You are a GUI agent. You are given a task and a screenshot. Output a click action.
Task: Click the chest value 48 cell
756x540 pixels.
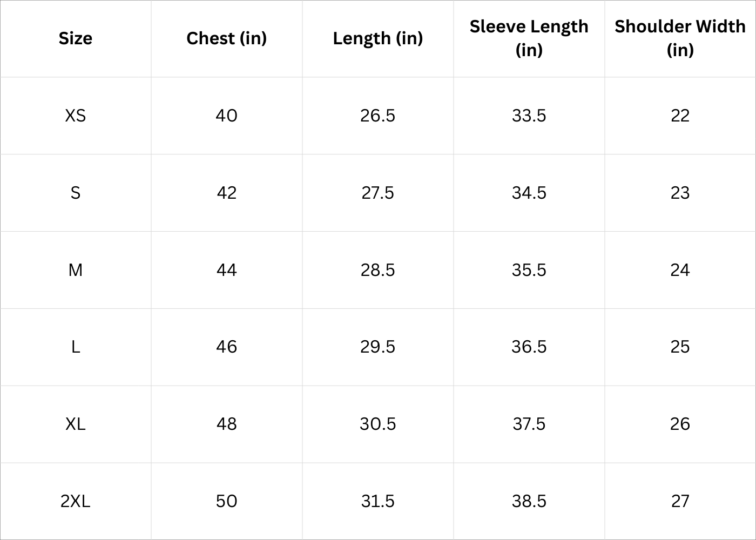227,424
